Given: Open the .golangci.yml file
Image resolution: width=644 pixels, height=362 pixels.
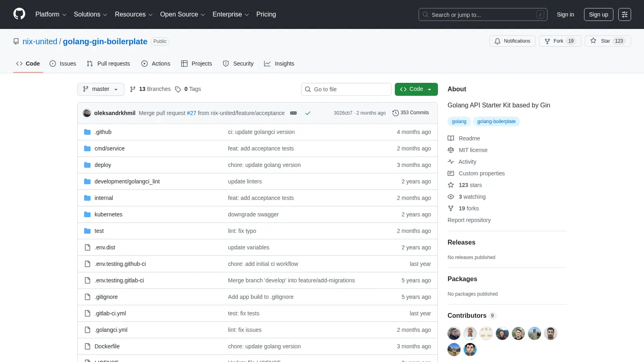Looking at the screenshot, I should (111, 330).
